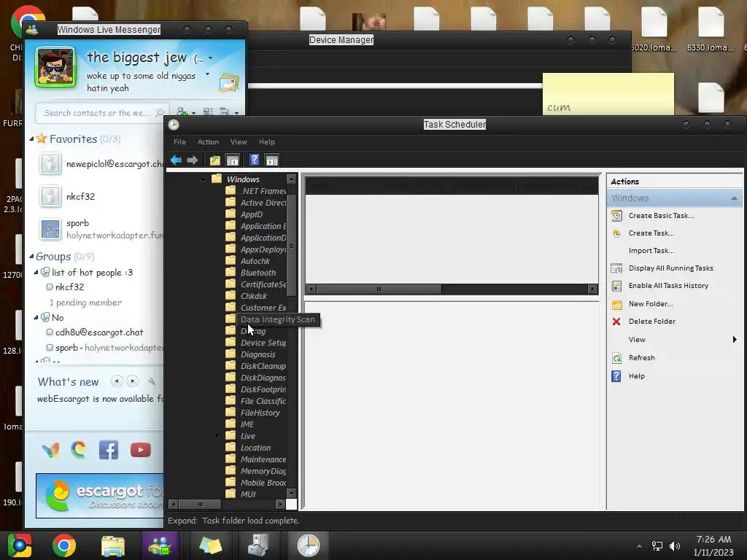Viewport: 747px width, 560px height.
Task: Collapse the Windows section header in Actions
Action: click(734, 198)
